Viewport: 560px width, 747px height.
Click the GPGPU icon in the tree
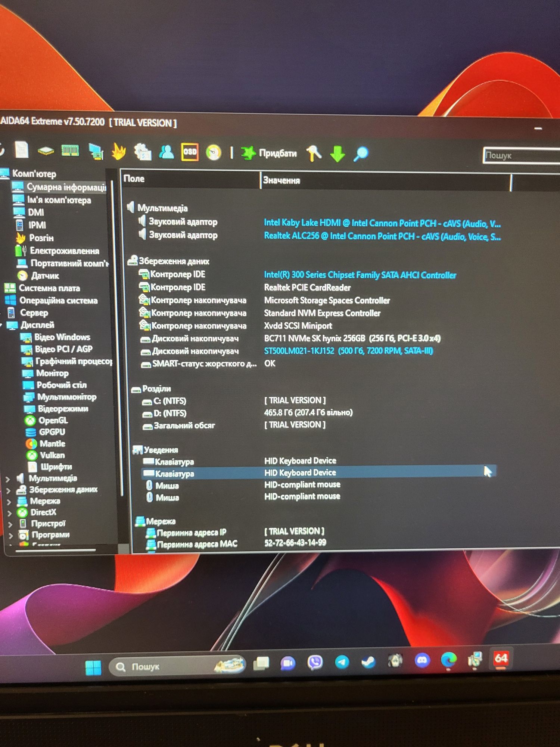tap(31, 432)
